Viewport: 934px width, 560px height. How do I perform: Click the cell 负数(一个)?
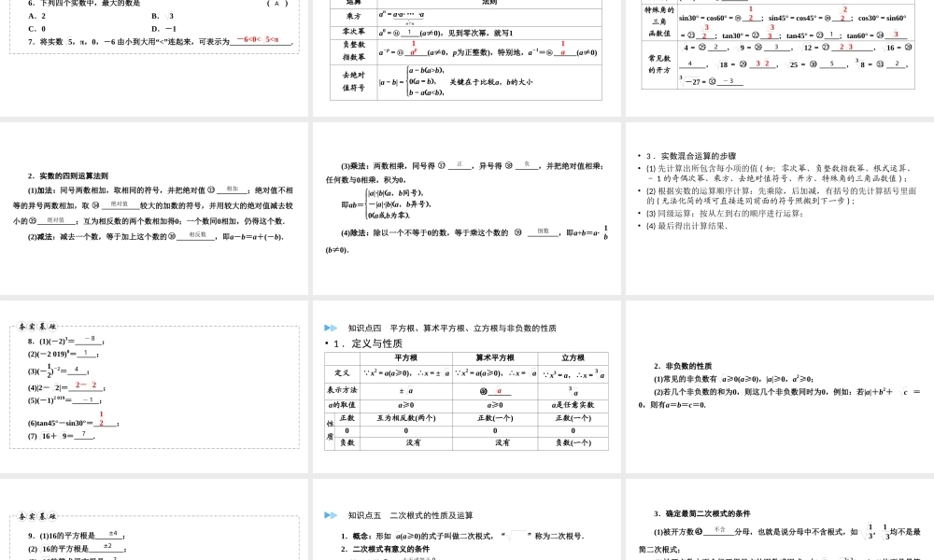coord(573,442)
